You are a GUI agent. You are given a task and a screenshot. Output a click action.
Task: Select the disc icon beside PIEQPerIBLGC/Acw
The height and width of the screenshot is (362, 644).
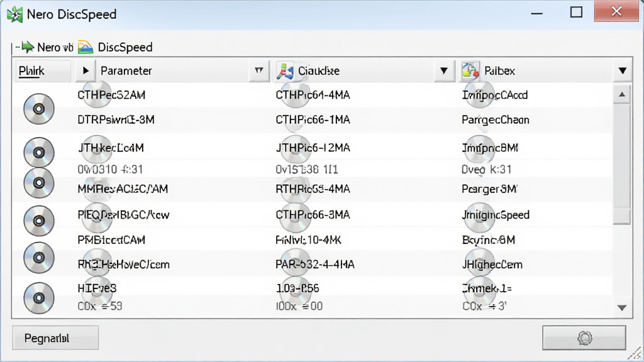(39, 221)
